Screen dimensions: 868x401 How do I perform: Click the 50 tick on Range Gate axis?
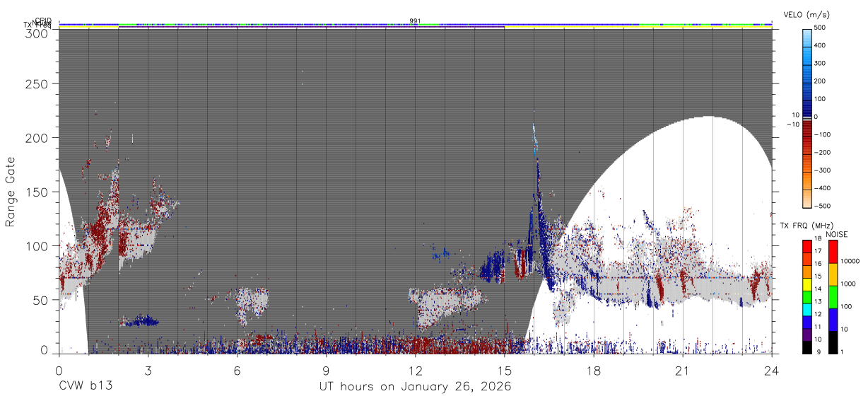click(x=40, y=300)
